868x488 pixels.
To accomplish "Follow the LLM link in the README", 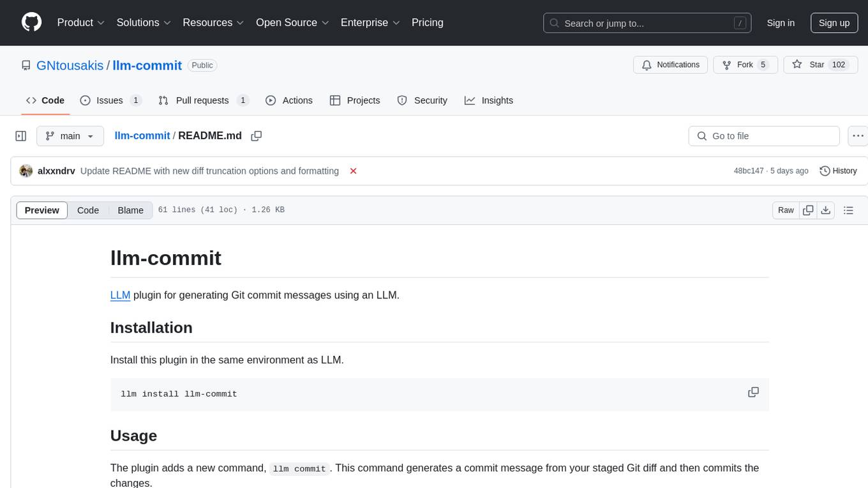I will tap(121, 295).
